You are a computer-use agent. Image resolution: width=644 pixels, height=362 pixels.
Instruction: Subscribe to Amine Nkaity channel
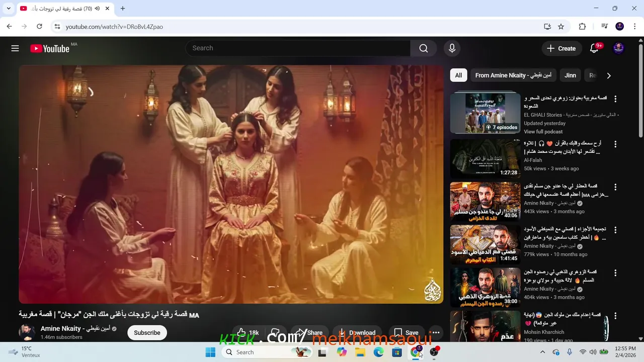(x=147, y=333)
